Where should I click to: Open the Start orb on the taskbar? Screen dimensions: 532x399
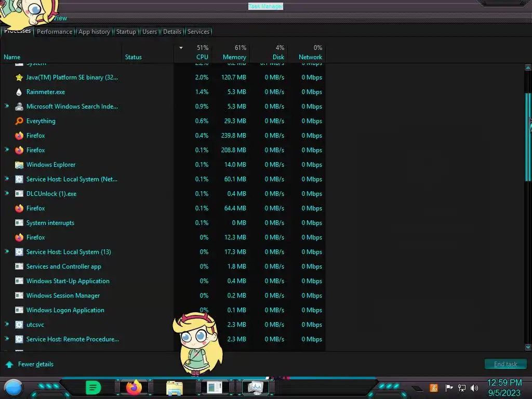(13, 388)
